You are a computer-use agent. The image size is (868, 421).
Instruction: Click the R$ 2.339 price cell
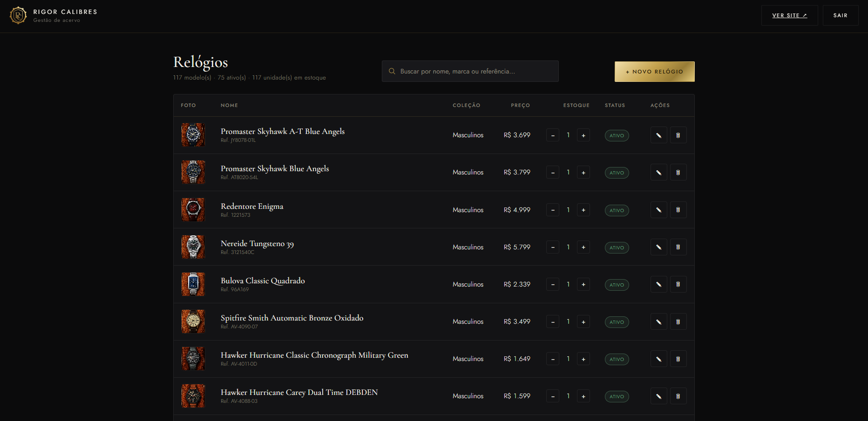(x=517, y=284)
